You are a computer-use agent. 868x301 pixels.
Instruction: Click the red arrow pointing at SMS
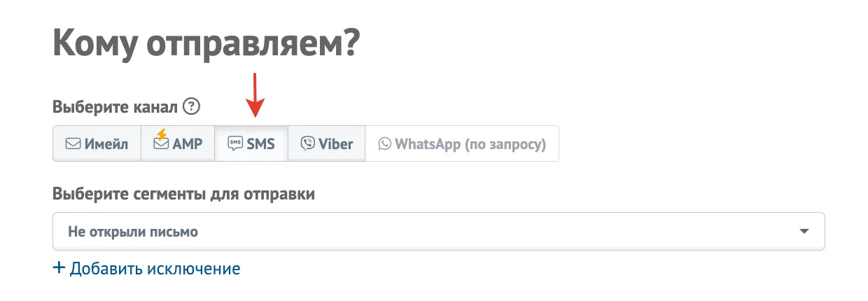[255, 94]
